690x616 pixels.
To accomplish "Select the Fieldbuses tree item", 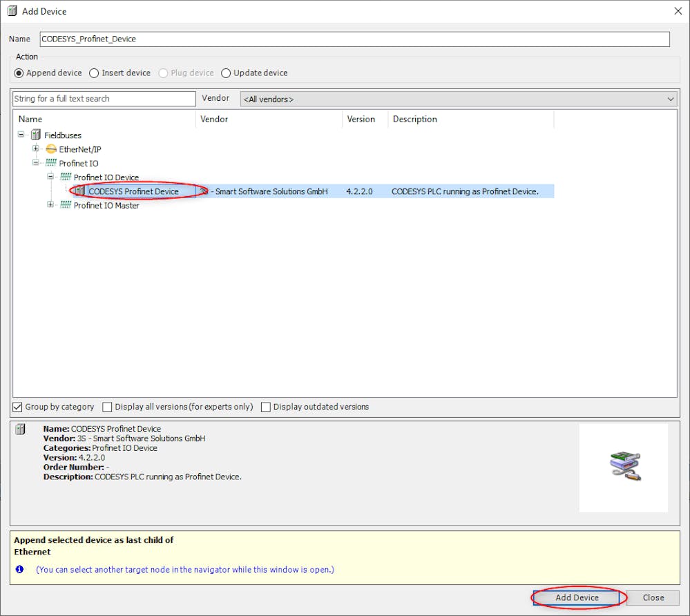I will pos(62,135).
